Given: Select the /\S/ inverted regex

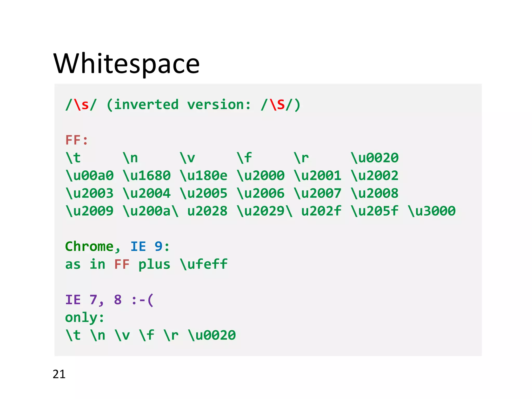Looking at the screenshot, I should pyautogui.click(x=277, y=105).
